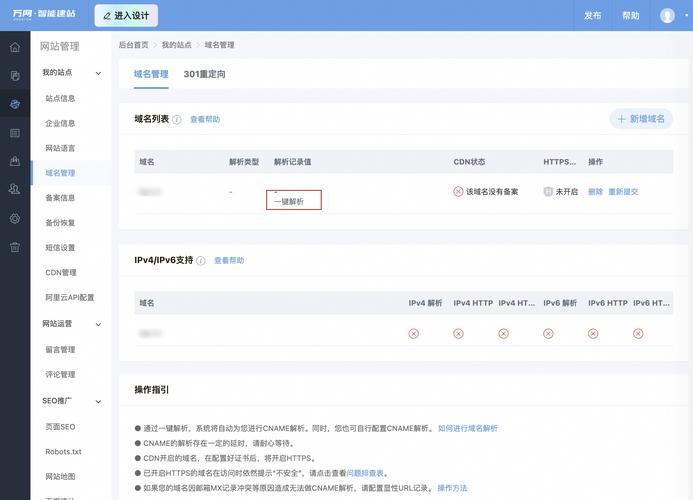Open the members icon in left rail

(x=15, y=189)
